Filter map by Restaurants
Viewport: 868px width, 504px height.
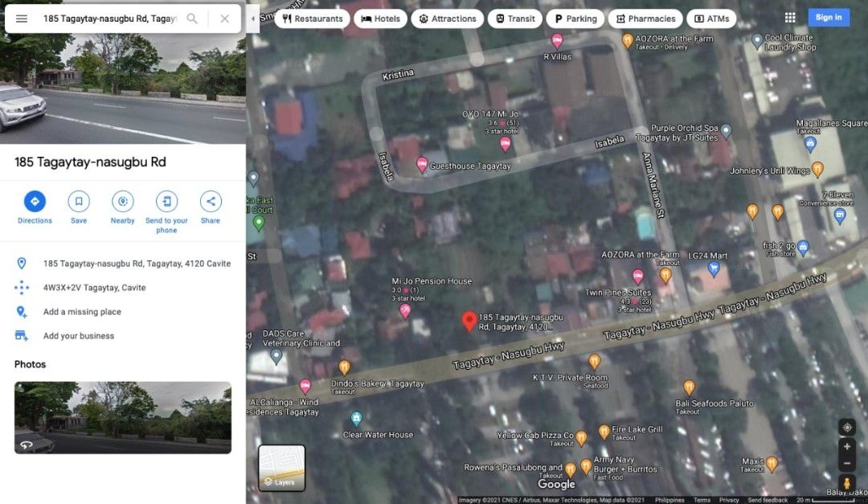pos(312,18)
